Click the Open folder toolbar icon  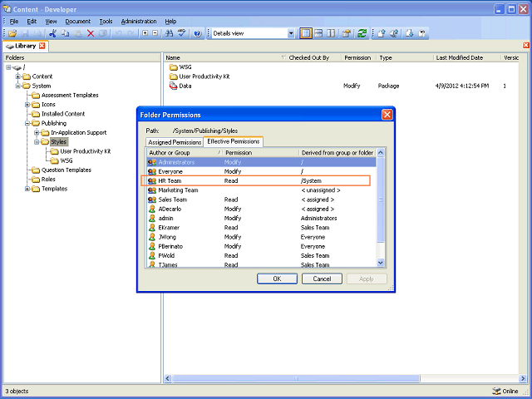[x=12, y=33]
